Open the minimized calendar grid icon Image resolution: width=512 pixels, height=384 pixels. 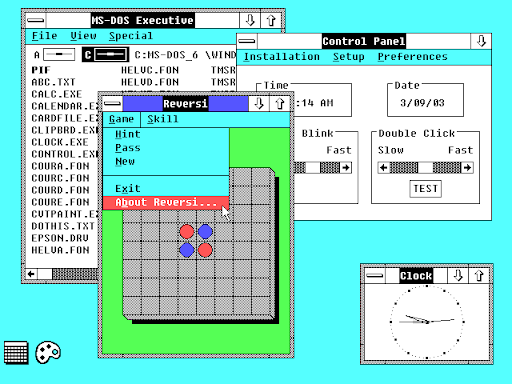16,352
